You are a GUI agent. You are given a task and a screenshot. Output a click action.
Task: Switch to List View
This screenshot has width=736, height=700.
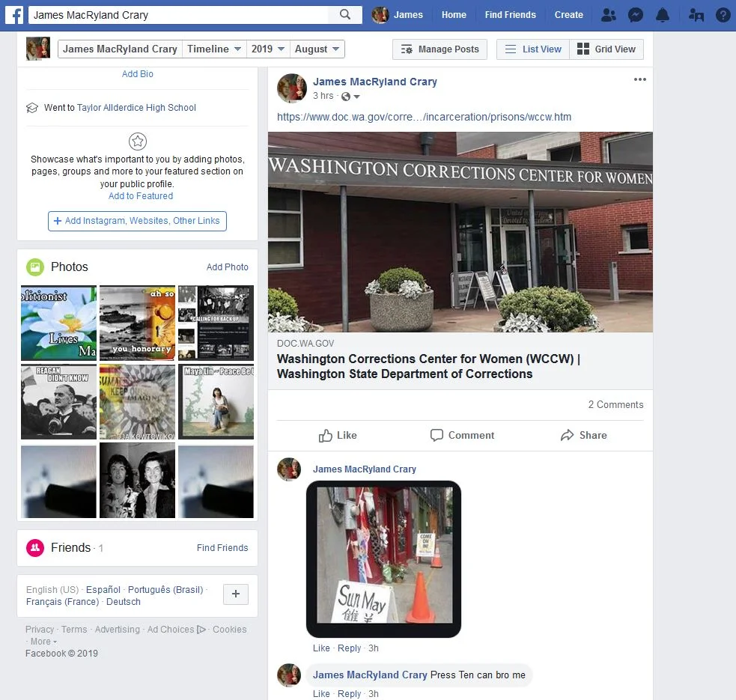point(533,49)
